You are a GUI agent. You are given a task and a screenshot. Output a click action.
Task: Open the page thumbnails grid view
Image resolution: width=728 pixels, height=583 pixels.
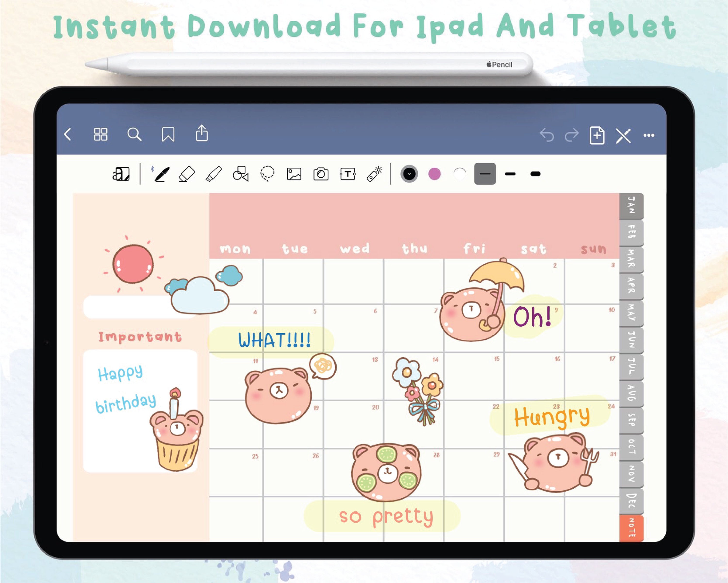tap(101, 134)
